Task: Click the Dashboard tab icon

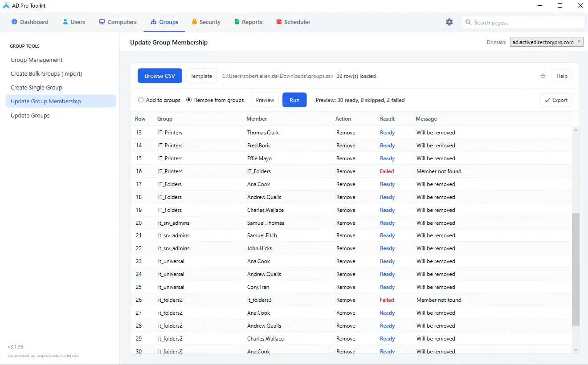Action: coord(14,22)
